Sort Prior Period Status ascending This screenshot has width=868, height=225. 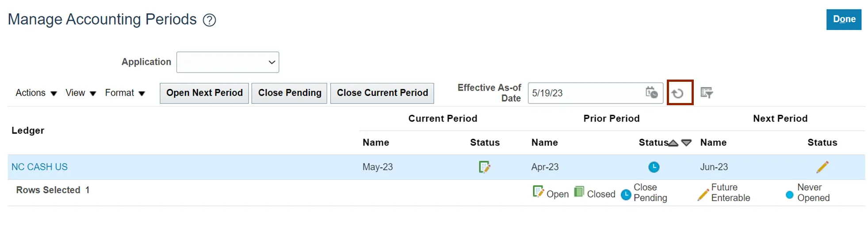(673, 143)
